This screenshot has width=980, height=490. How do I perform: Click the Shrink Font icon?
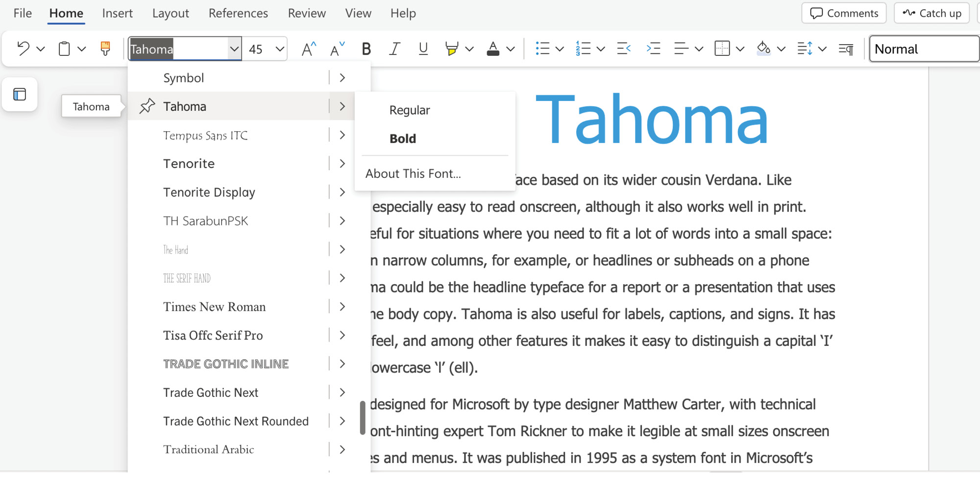pyautogui.click(x=336, y=49)
